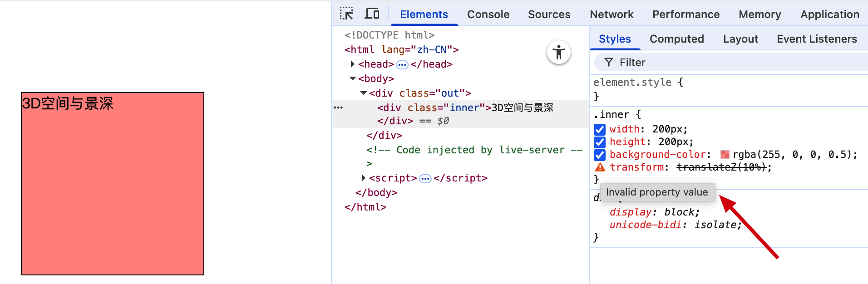Collapse the div class out node
Screen dimensions: 868x284
[364, 93]
